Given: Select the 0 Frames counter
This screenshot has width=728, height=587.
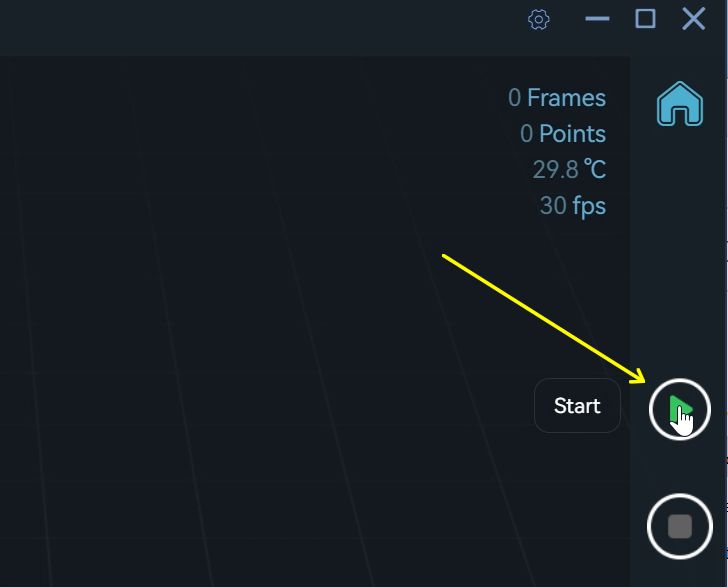Looking at the screenshot, I should coord(557,98).
